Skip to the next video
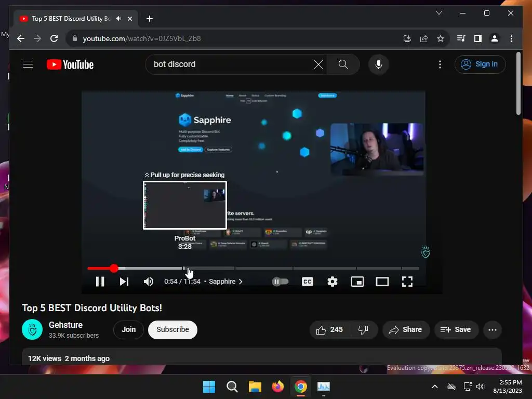The height and width of the screenshot is (399, 532). [124, 282]
